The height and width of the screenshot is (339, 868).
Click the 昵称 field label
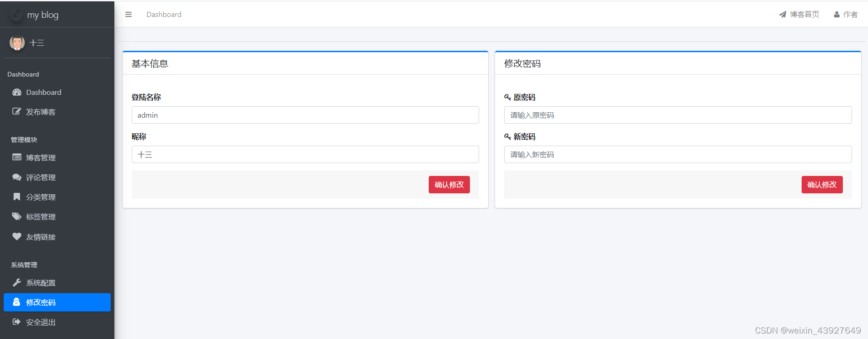(139, 137)
